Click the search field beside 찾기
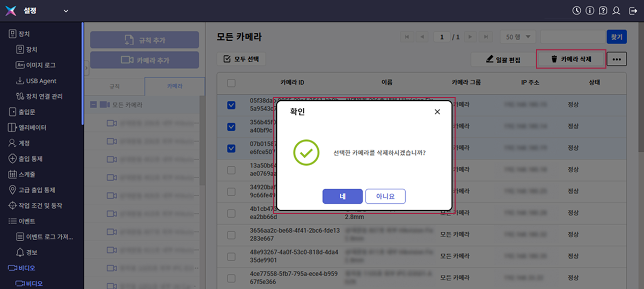 (572, 37)
